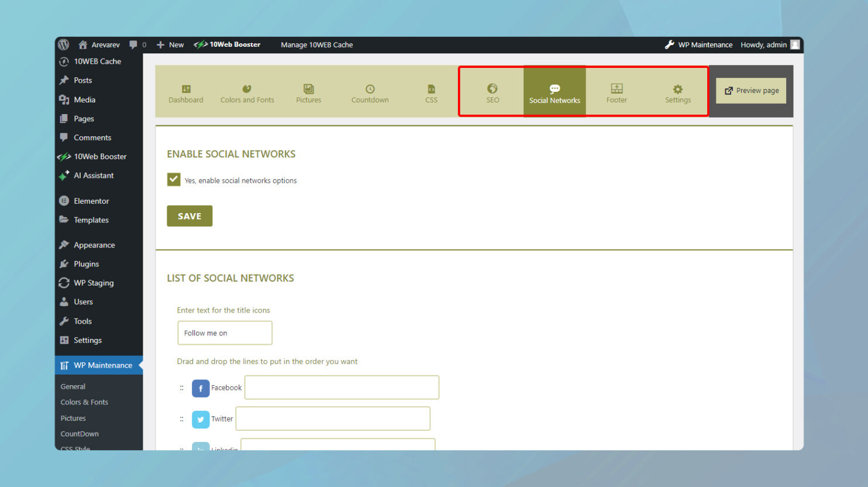Click the 10Web Booster sidebar icon
The height and width of the screenshot is (487, 868).
pos(64,156)
